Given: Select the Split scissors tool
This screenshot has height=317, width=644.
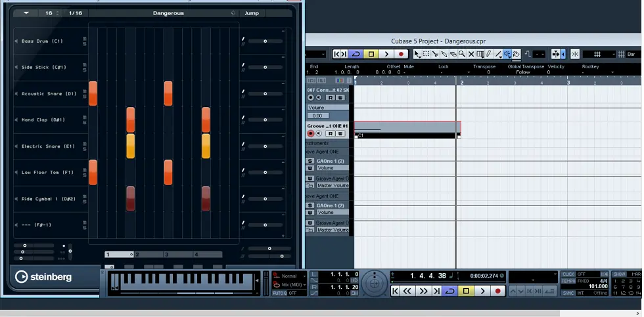Looking at the screenshot, I should click(x=435, y=54).
